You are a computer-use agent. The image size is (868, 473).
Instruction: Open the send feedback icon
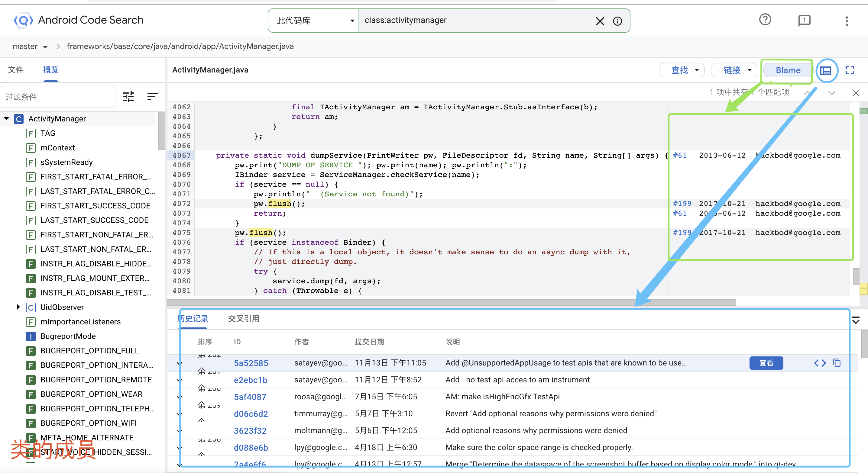tap(804, 21)
